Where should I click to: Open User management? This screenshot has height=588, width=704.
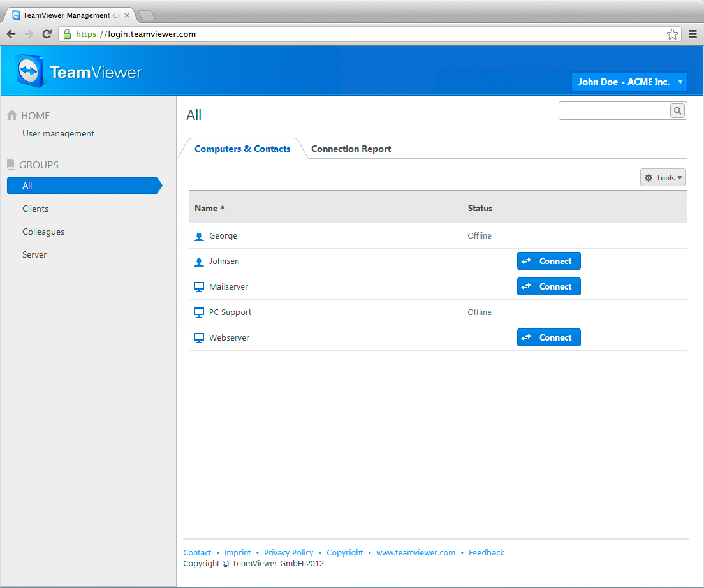pyautogui.click(x=59, y=133)
